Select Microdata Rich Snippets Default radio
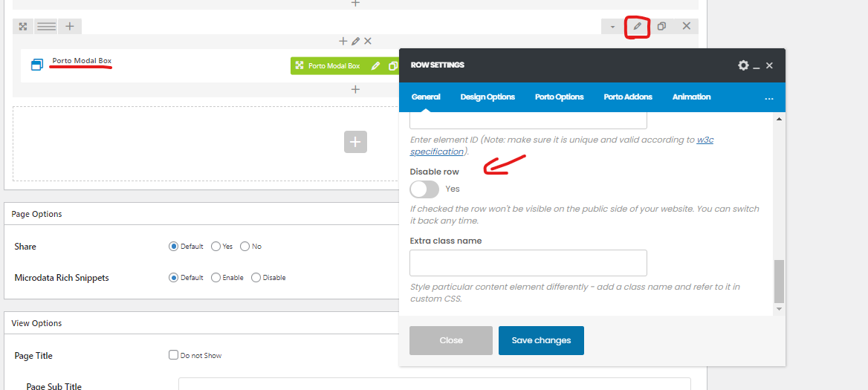The height and width of the screenshot is (390, 868). click(x=173, y=277)
